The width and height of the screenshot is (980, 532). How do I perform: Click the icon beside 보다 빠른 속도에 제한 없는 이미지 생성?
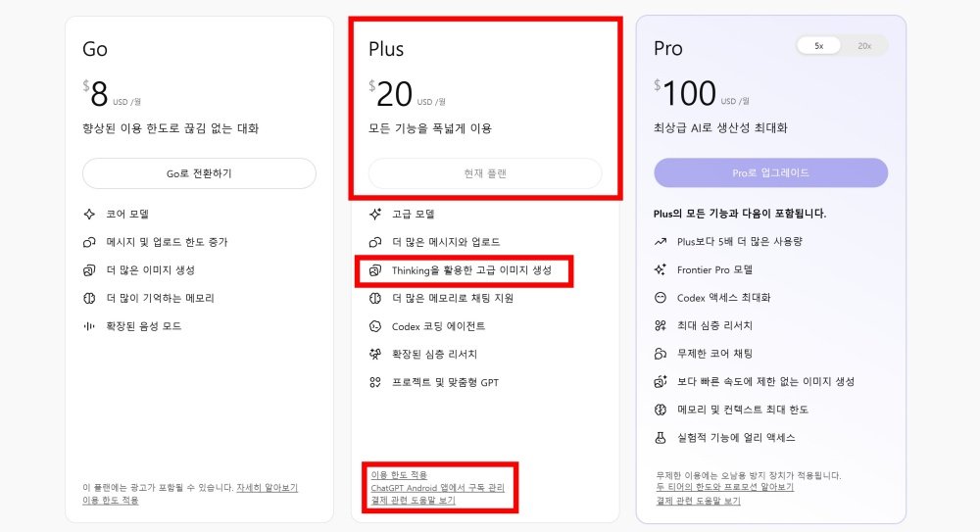660,381
